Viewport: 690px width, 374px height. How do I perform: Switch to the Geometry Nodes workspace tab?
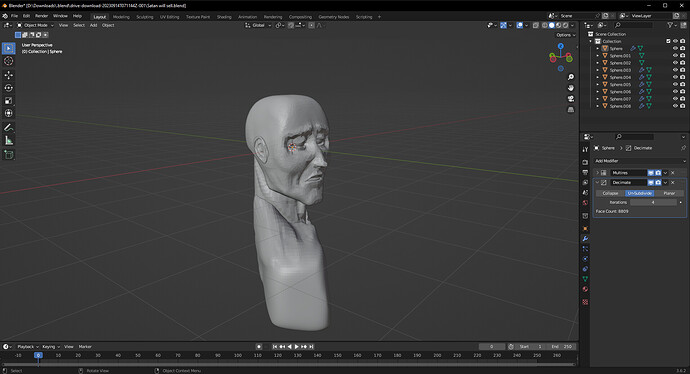334,17
